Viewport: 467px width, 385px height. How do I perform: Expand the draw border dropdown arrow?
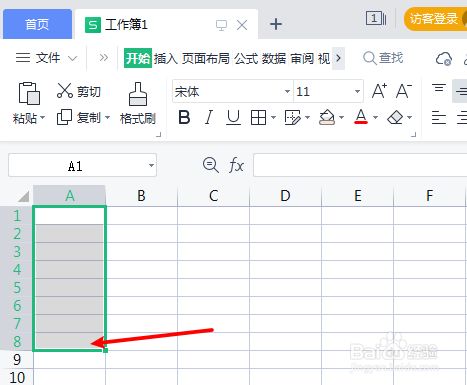tap(307, 117)
